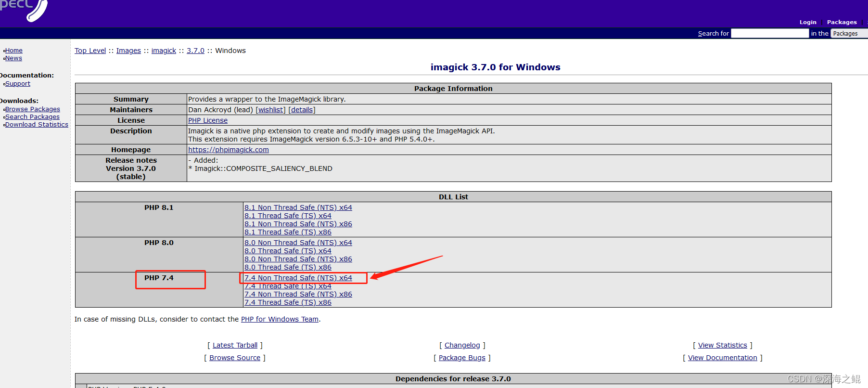Screen dimensions: 868x388
Task: Select 'Imagick::COMPOSITE_SALIENCY_BLEND' release note text
Action: click(263, 168)
